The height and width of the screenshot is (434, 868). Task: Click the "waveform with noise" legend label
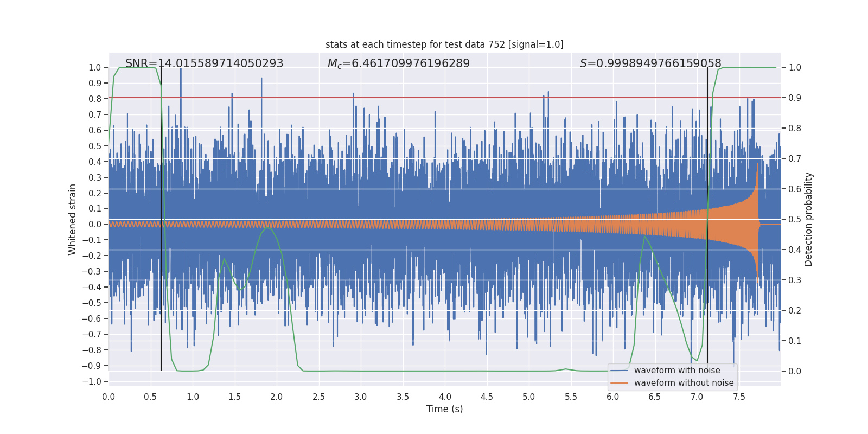(x=677, y=371)
